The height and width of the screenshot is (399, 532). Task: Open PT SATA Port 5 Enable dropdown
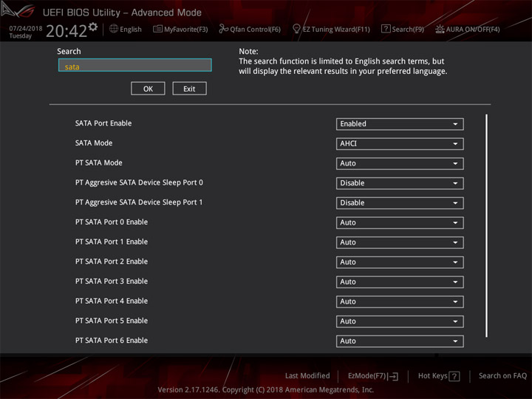(400, 321)
